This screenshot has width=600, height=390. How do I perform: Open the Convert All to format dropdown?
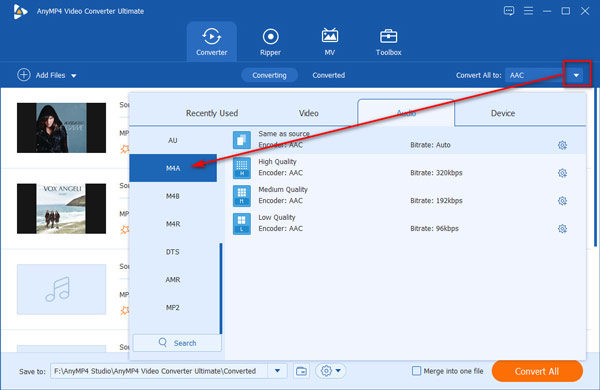[576, 75]
